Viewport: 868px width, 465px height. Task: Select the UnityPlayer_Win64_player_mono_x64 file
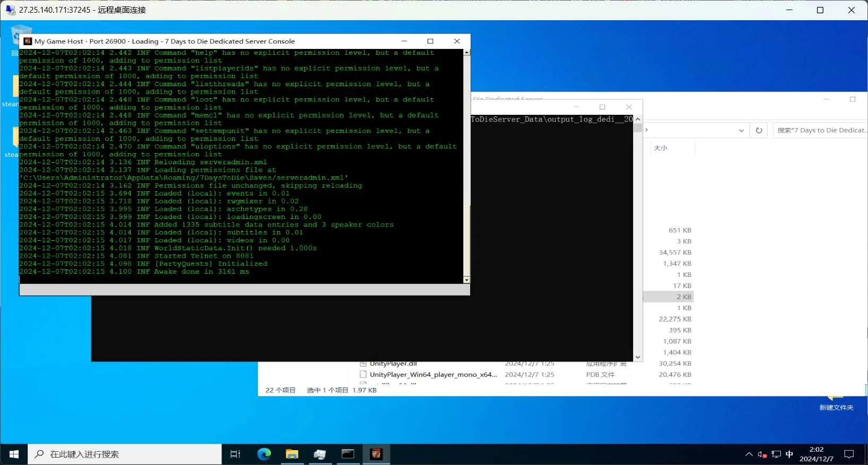(x=433, y=375)
